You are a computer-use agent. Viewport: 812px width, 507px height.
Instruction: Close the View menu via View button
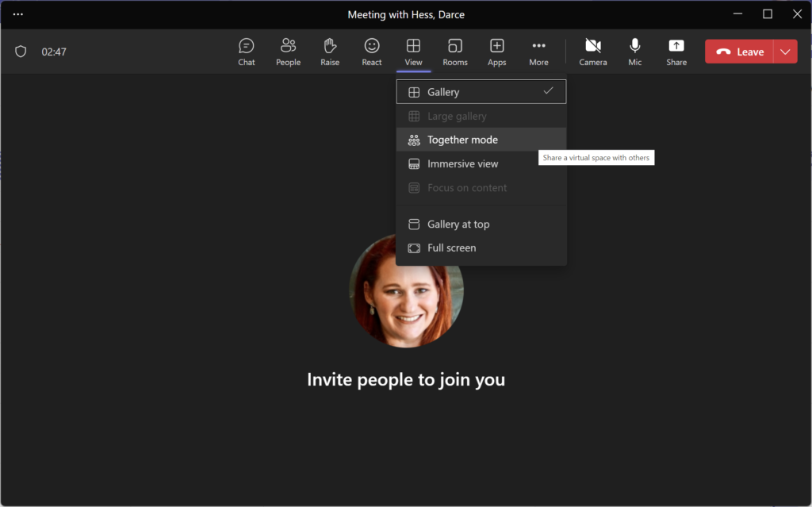coord(413,52)
